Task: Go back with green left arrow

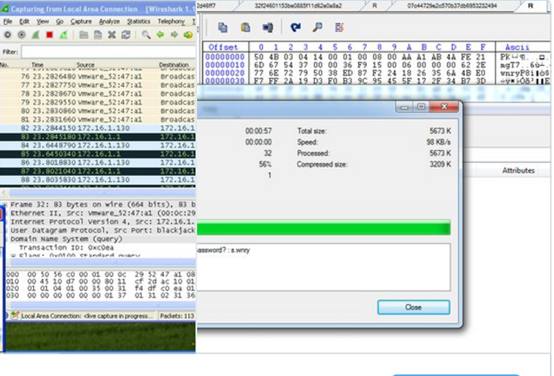Action: point(160,35)
